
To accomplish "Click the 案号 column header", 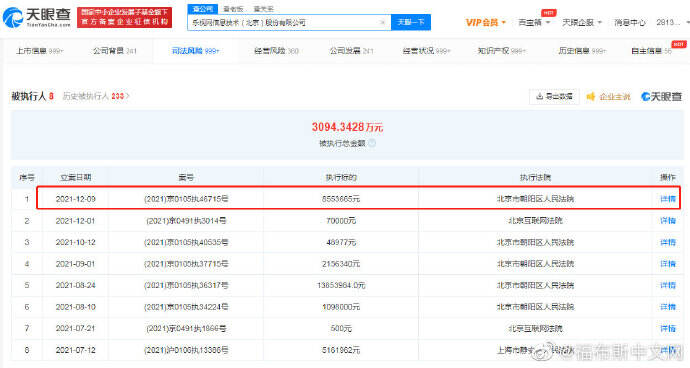I will 186,177.
